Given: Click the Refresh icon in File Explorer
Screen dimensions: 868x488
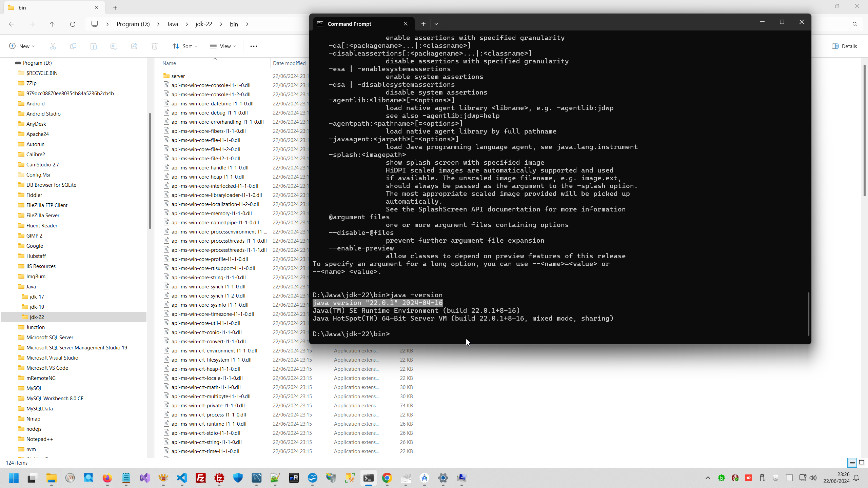Looking at the screenshot, I should tap(73, 24).
